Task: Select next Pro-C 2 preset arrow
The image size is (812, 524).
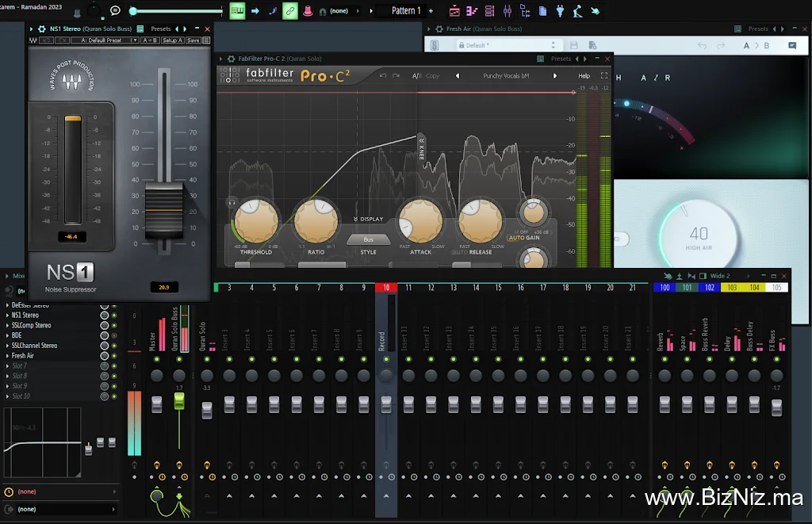Action: 554,76
